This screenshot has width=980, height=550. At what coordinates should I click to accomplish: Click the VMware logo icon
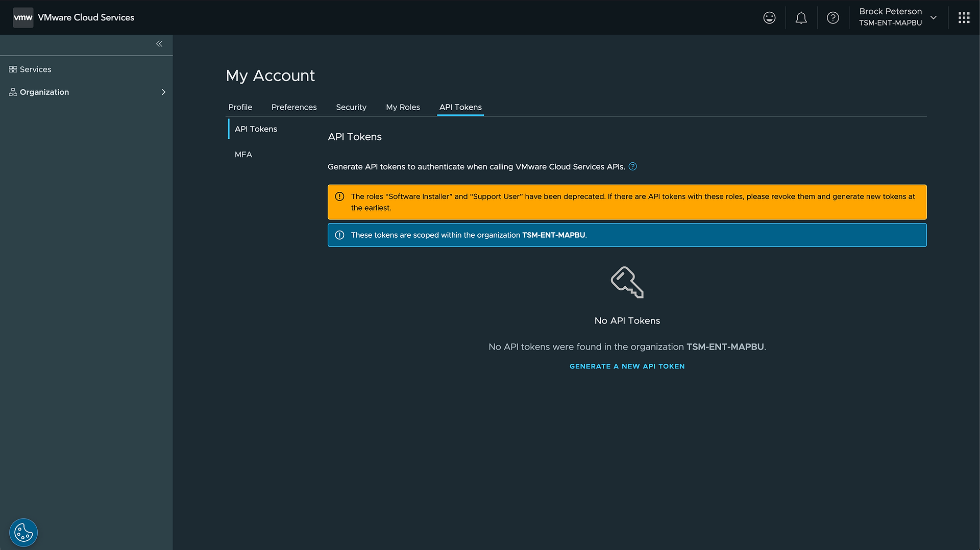pyautogui.click(x=23, y=17)
